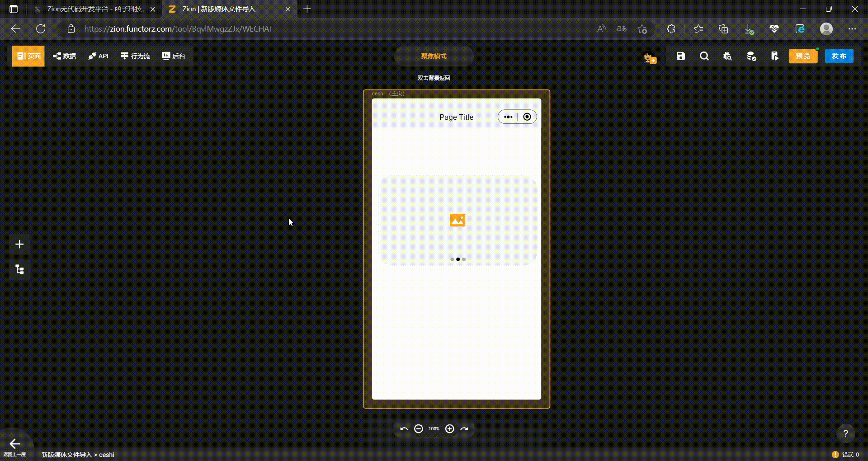Save the project with the floppy disk icon
The height and width of the screenshot is (461, 868).
680,56
